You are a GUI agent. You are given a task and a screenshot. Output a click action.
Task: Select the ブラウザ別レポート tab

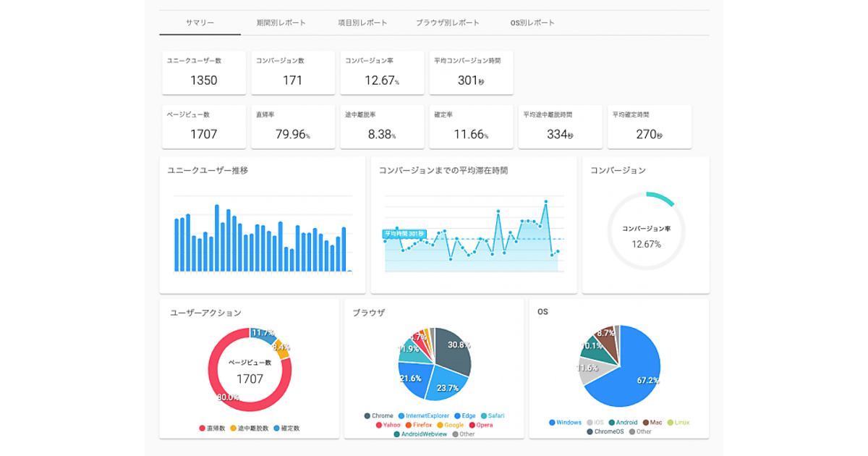pyautogui.click(x=447, y=22)
